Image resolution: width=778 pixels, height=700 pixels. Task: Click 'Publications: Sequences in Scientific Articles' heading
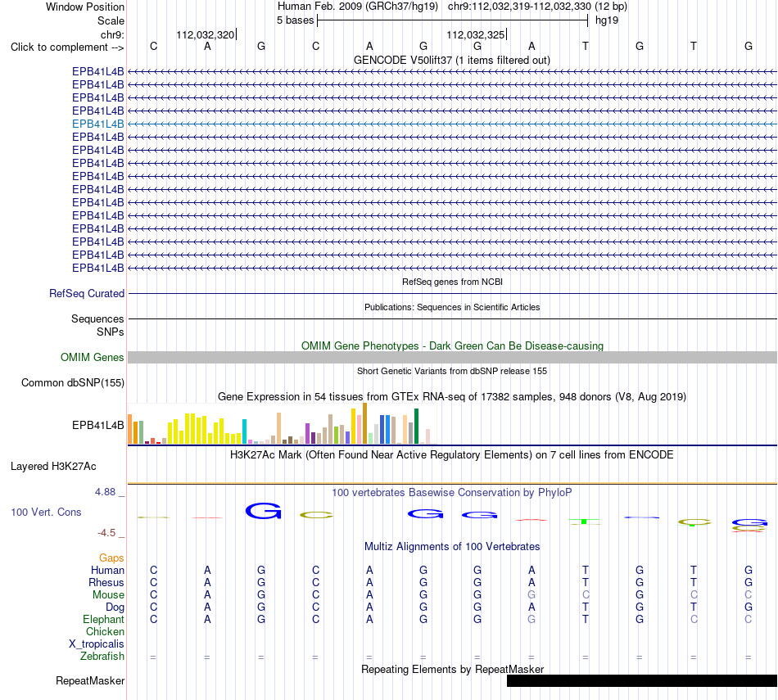tap(452, 307)
